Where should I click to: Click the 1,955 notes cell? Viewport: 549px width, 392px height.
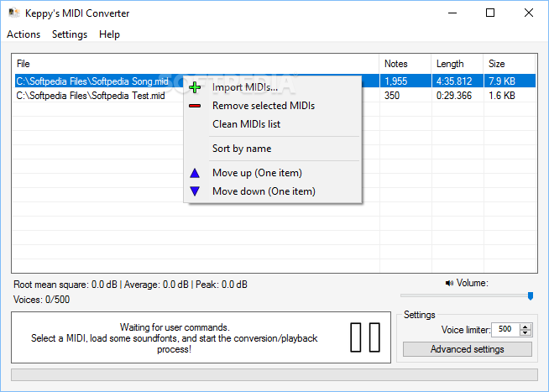(x=396, y=81)
